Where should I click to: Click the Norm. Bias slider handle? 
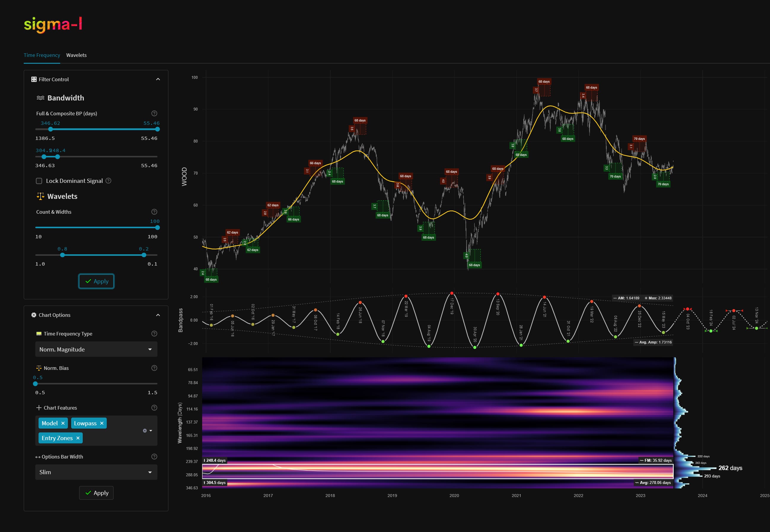(x=35, y=384)
